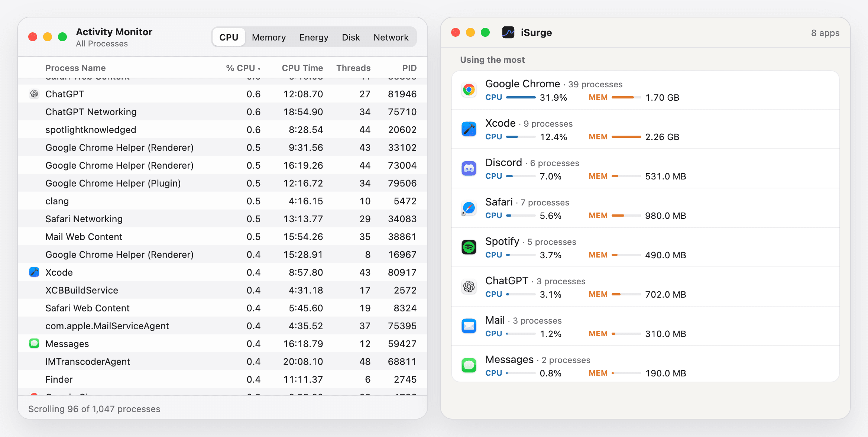
Task: Select the clang process row
Action: 223,201
